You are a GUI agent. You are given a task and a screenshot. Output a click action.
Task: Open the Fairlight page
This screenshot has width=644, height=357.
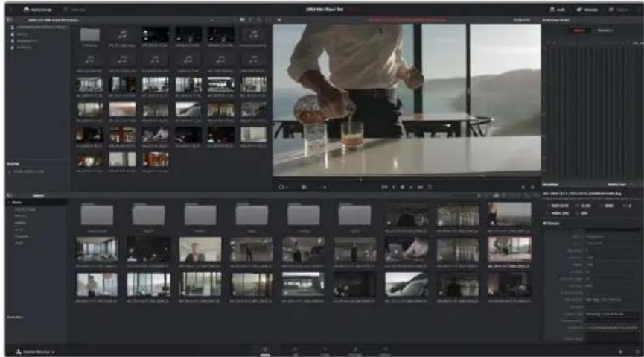pos(355,351)
